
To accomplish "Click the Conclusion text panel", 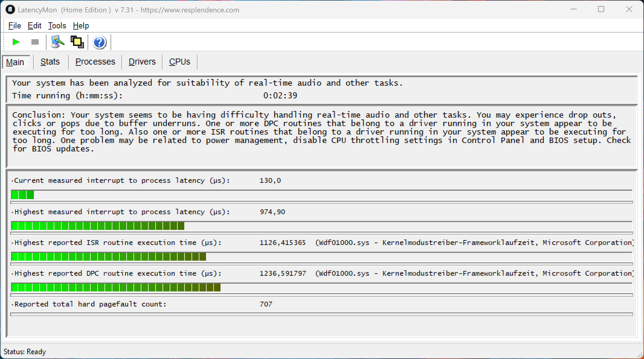I will 321,136.
